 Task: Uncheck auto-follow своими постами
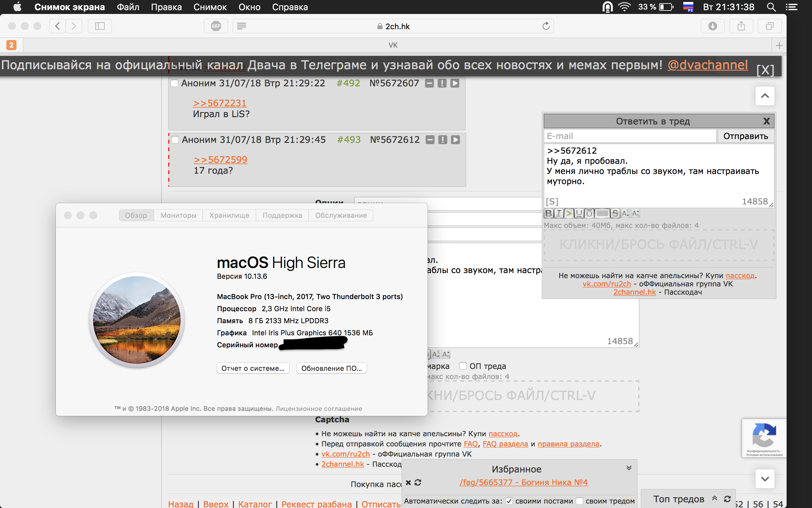point(509,501)
